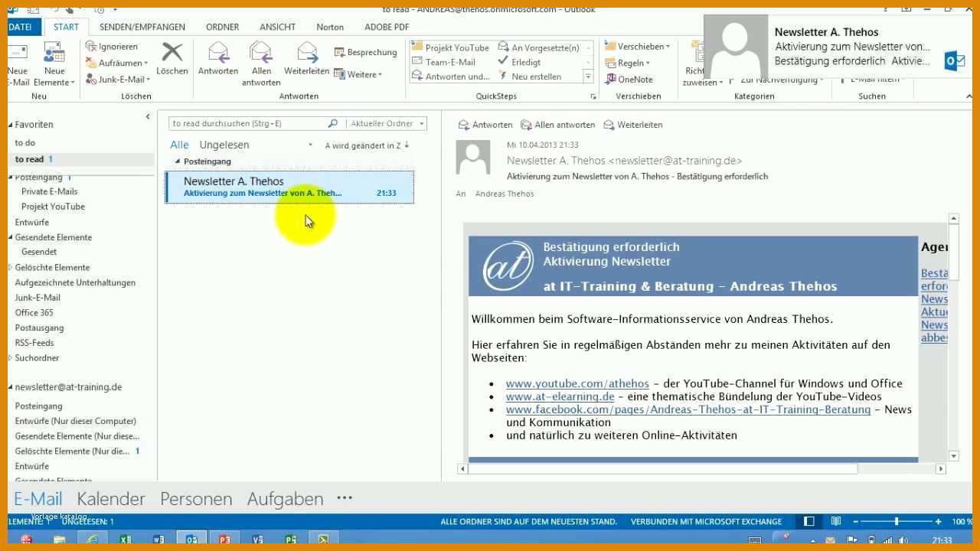This screenshot has height=551, width=980.
Task: Expand the Suchordner folder
Action: click(11, 357)
